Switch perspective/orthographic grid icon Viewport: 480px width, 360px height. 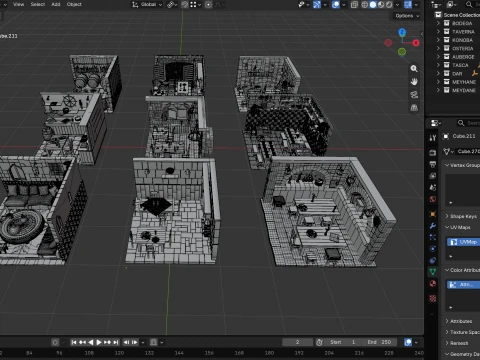[414, 108]
